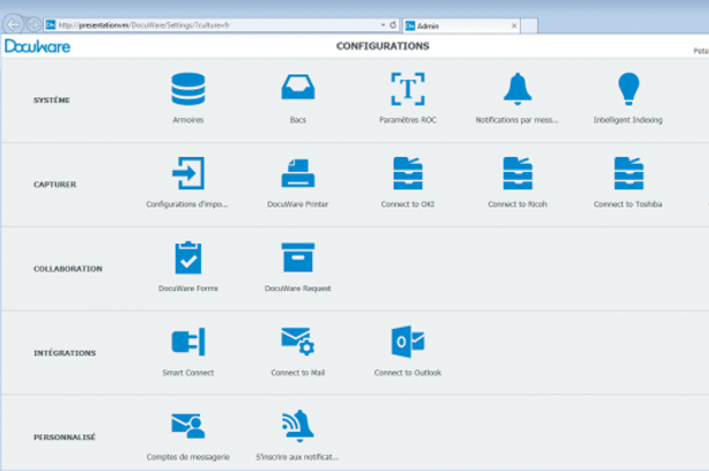Click the COLLABORATION section heading
709x471 pixels.
pyautogui.click(x=68, y=268)
